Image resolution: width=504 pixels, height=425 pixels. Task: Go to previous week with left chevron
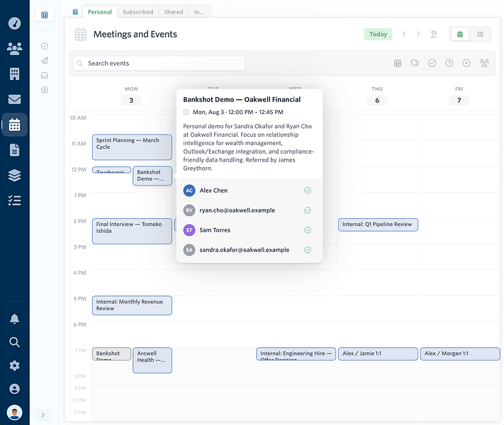(x=404, y=34)
